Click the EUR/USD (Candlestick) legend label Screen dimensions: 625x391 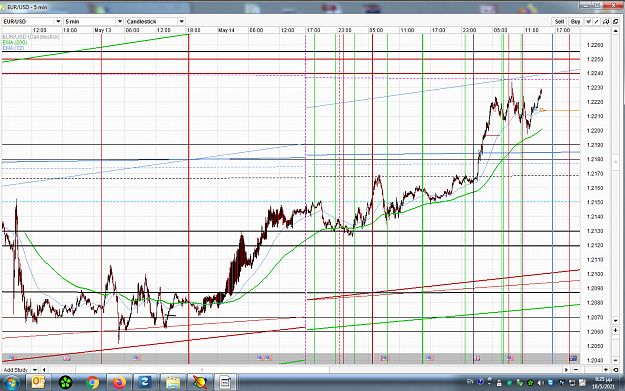[31, 37]
